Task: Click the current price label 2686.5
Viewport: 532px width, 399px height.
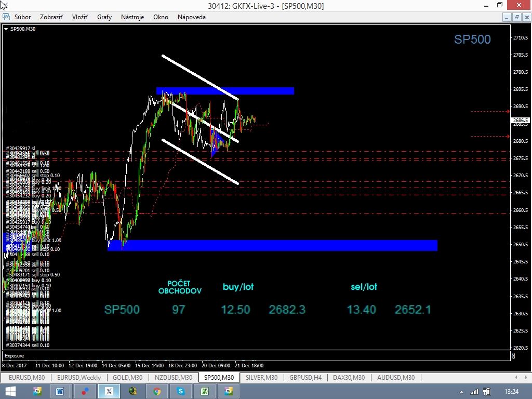Action: [x=520, y=121]
